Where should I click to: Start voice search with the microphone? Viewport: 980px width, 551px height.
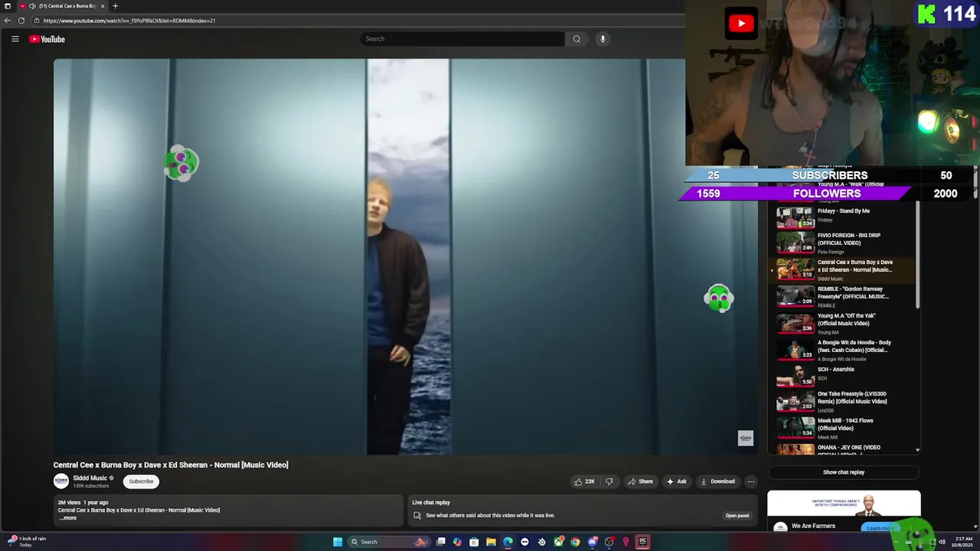point(603,39)
